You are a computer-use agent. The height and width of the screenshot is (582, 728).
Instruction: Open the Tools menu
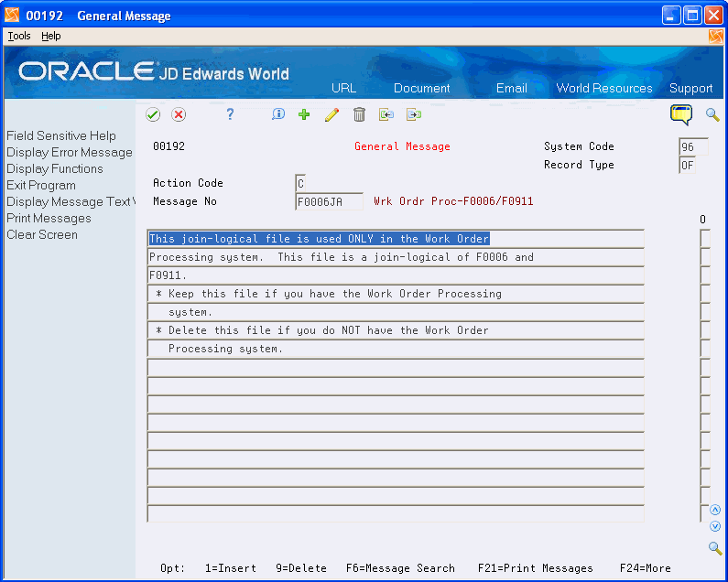[x=19, y=36]
